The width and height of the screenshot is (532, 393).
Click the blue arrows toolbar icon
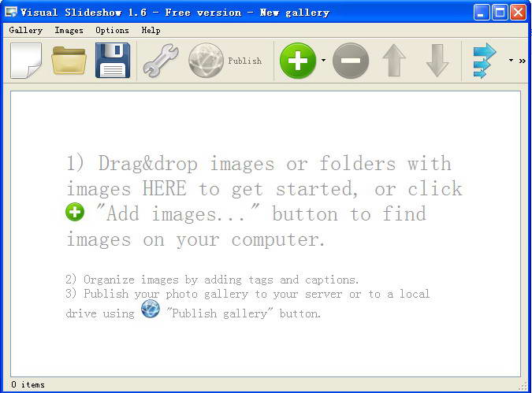pos(485,61)
